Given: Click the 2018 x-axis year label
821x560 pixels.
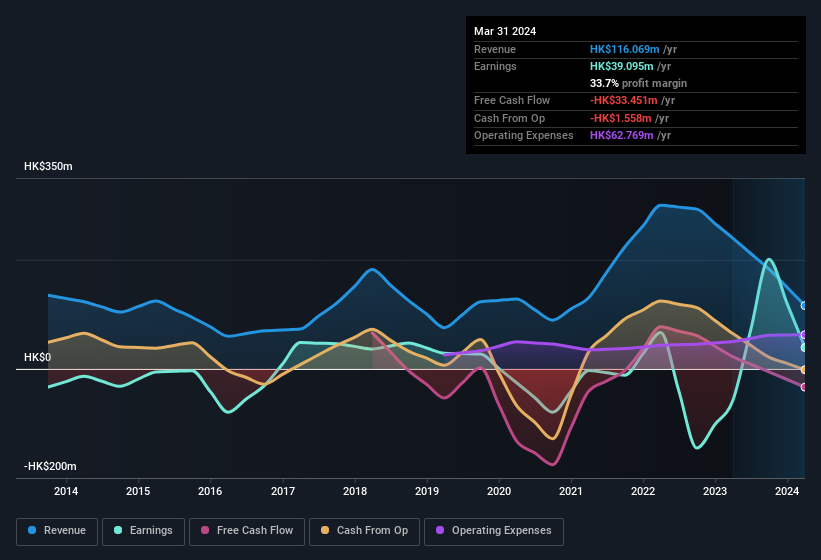Looking at the screenshot, I should click(x=355, y=491).
